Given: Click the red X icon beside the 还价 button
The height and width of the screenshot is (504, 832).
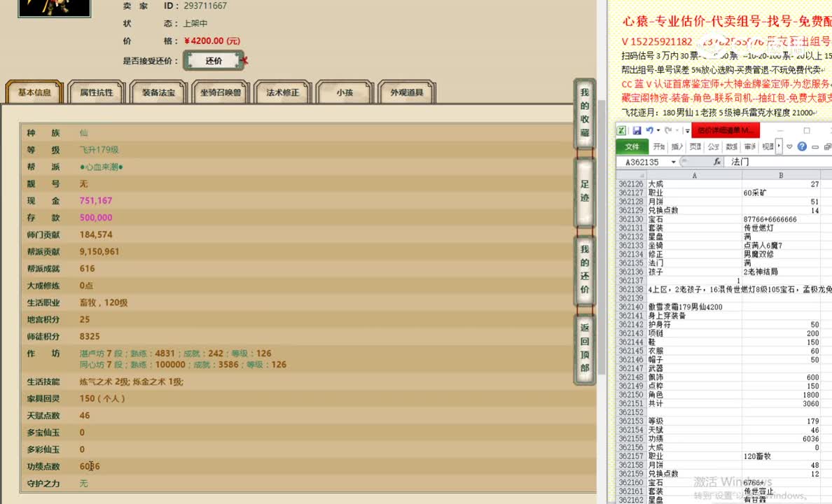Looking at the screenshot, I should 244,60.
